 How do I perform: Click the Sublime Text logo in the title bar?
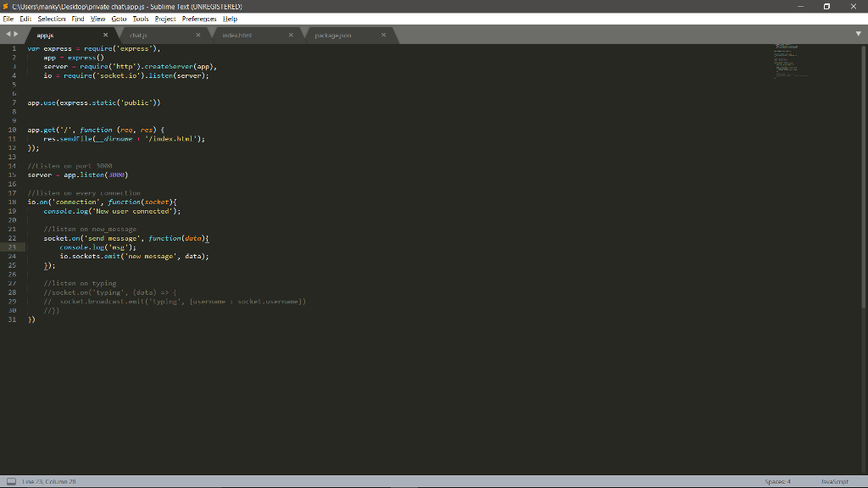[5, 5]
